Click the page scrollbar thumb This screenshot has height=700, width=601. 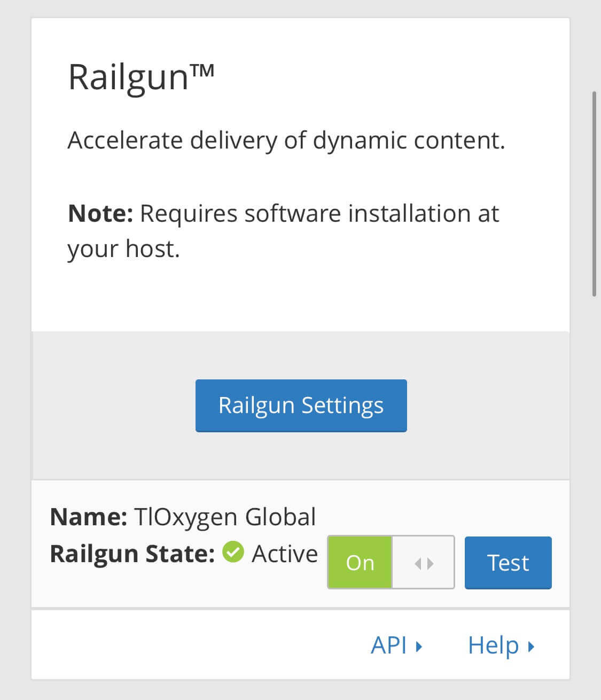click(594, 193)
